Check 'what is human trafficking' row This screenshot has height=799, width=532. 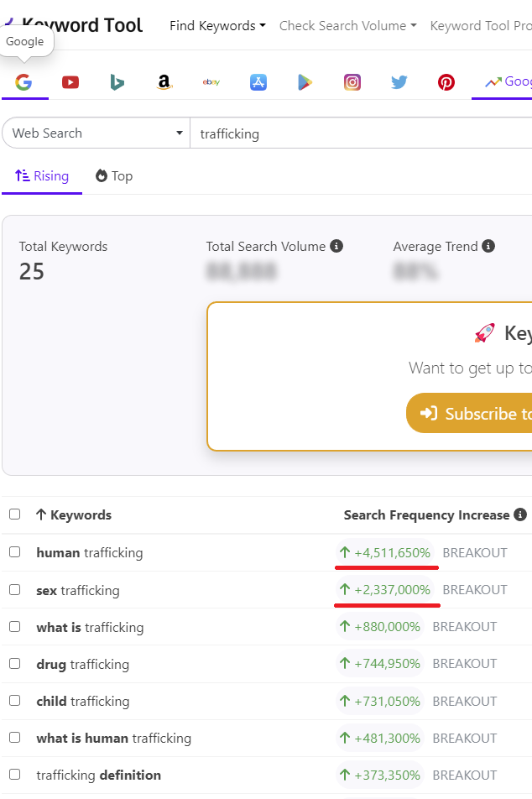[15, 738]
